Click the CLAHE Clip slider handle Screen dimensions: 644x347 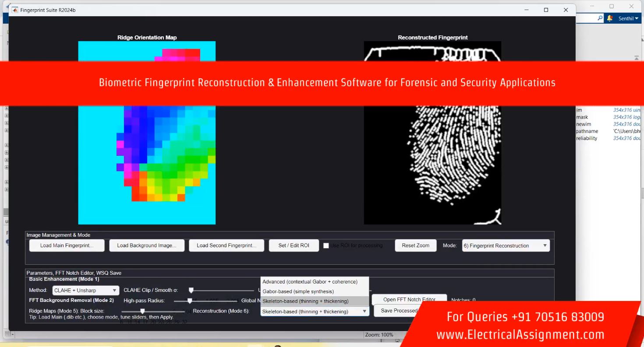(x=191, y=290)
